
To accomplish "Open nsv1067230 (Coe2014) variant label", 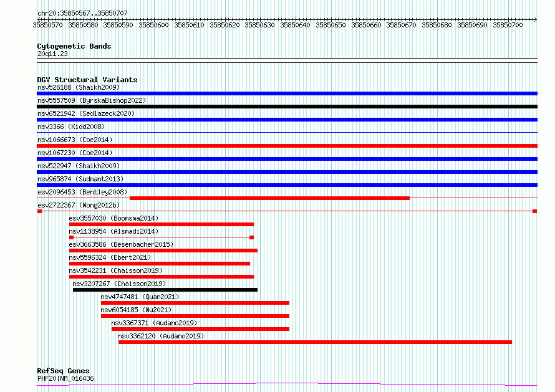I will coord(75,153).
